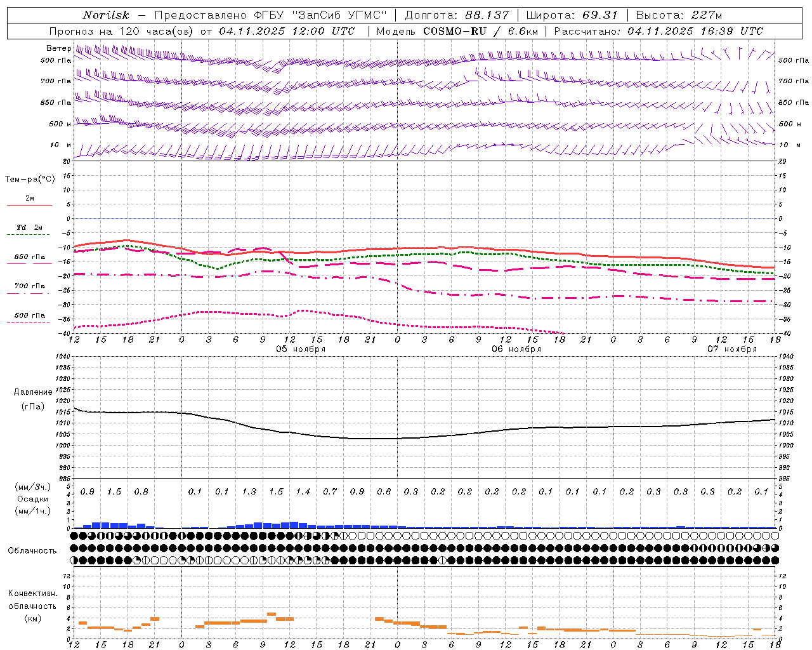Click the "(км)" unit under convective cloud label
The width and height of the screenshot is (812, 650).
[32, 618]
